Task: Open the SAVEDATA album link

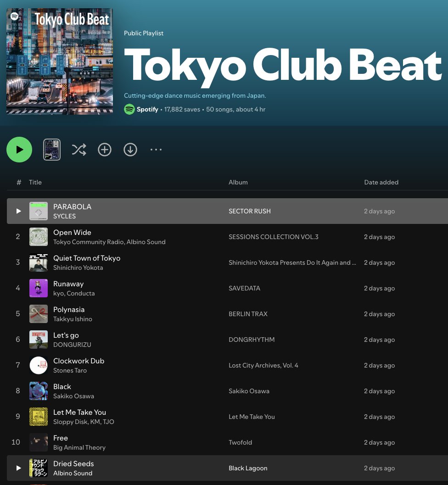Action: pos(244,288)
